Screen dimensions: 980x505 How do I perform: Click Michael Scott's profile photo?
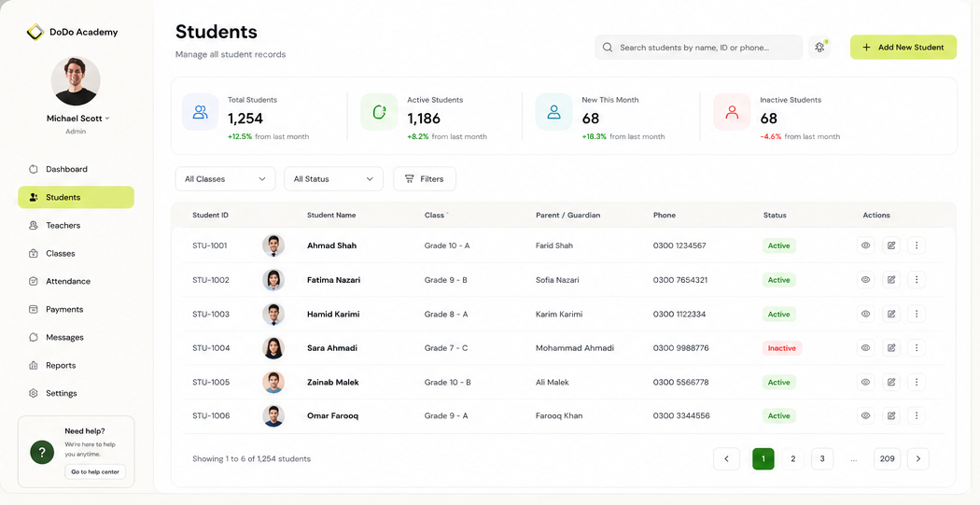click(76, 80)
